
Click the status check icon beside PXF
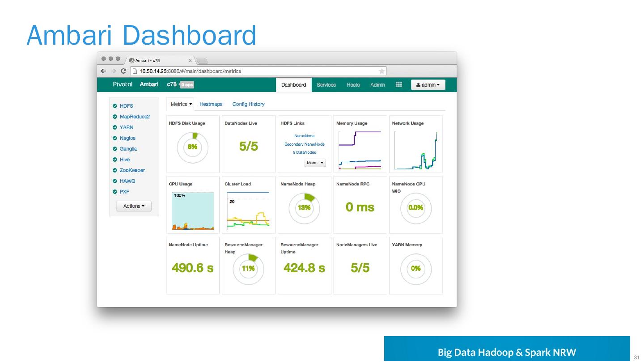click(x=115, y=192)
